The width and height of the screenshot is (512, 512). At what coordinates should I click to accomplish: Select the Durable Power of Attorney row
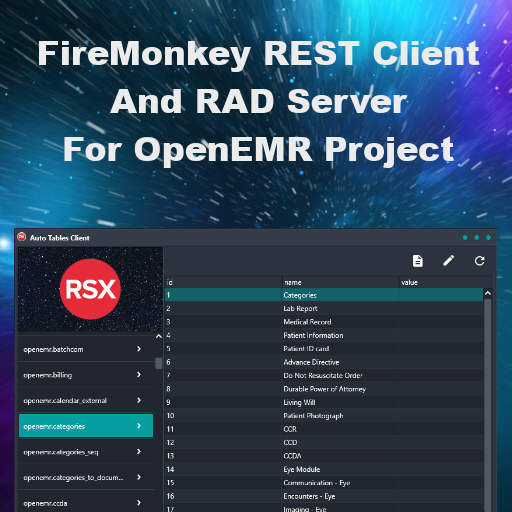coord(324,389)
